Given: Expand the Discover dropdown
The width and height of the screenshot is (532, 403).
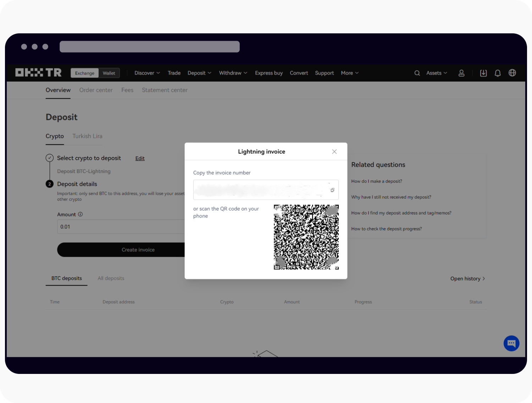Looking at the screenshot, I should coord(147,73).
